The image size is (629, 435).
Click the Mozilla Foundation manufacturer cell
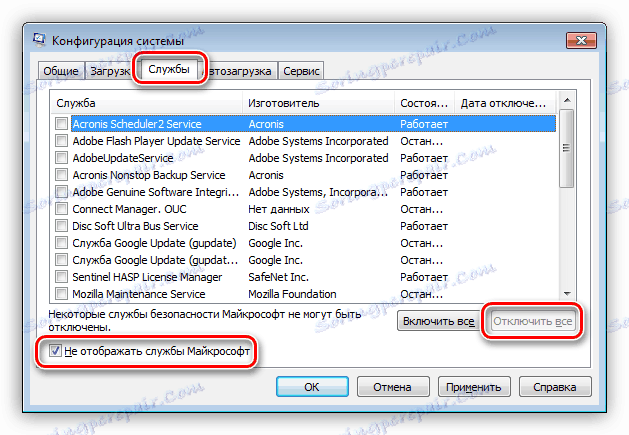292,294
